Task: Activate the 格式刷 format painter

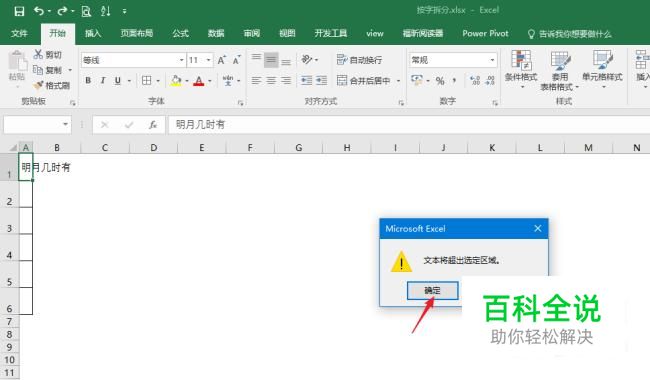Action: click(x=51, y=85)
